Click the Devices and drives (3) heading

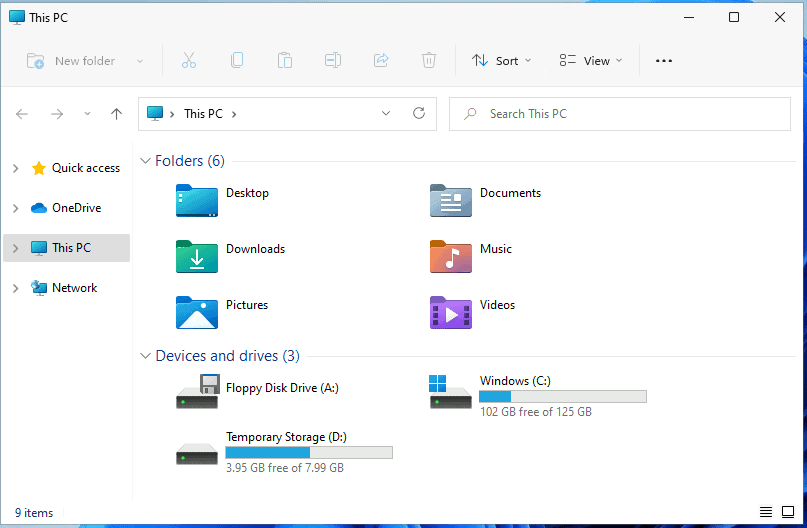pos(227,356)
